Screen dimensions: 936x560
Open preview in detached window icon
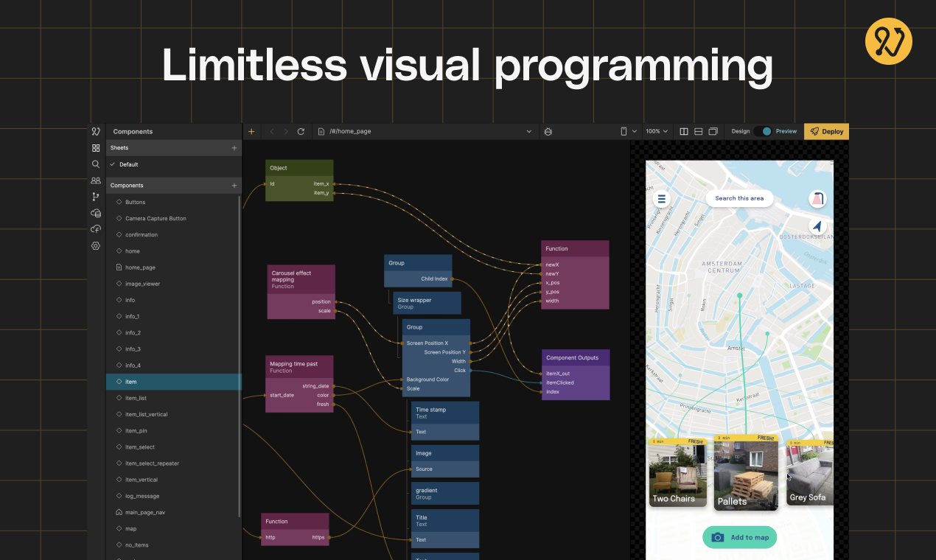tap(713, 131)
